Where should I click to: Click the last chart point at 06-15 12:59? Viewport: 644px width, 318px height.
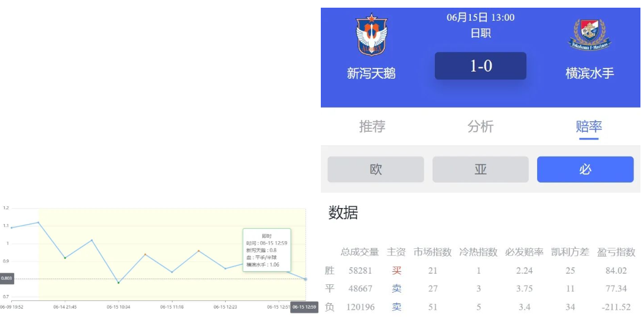pos(305,279)
